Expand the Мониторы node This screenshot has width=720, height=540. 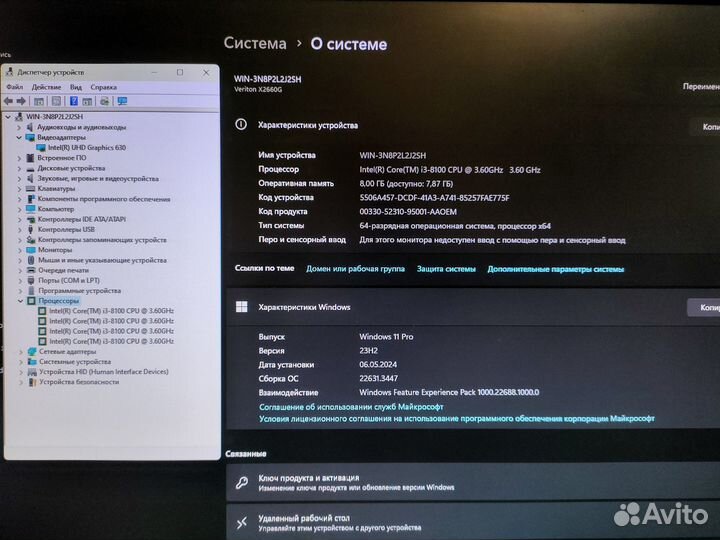click(x=19, y=250)
